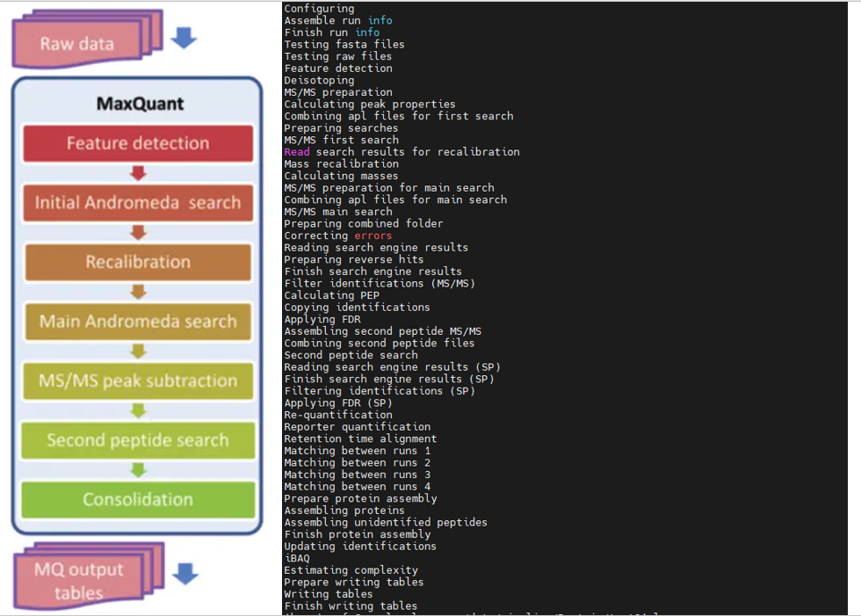
Task: Click 'Preparing combined folder' line
Action: (364, 223)
